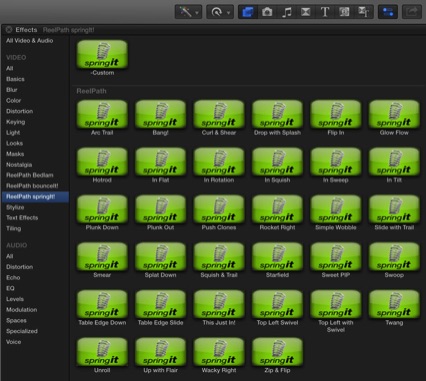Select the In Rotation effect
The height and width of the screenshot is (381, 426).
click(x=219, y=162)
